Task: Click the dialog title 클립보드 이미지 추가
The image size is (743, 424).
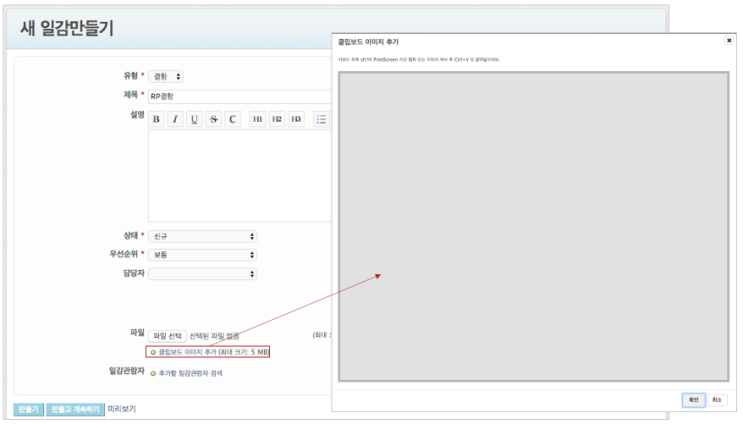Action: pos(368,42)
